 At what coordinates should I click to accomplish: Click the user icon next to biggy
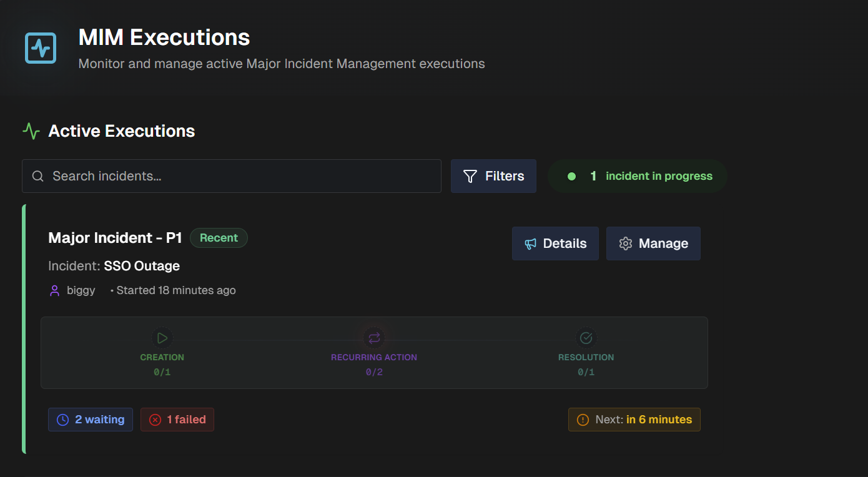click(54, 290)
